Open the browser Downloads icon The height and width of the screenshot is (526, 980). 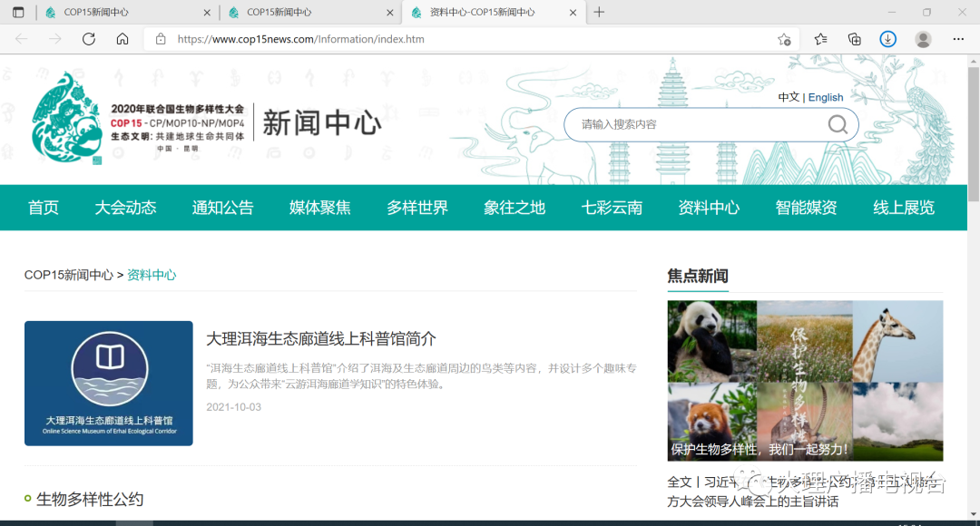[888, 39]
